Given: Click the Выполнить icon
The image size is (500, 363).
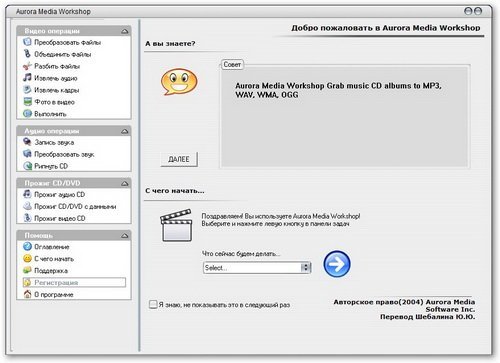Looking at the screenshot, I should (27, 114).
